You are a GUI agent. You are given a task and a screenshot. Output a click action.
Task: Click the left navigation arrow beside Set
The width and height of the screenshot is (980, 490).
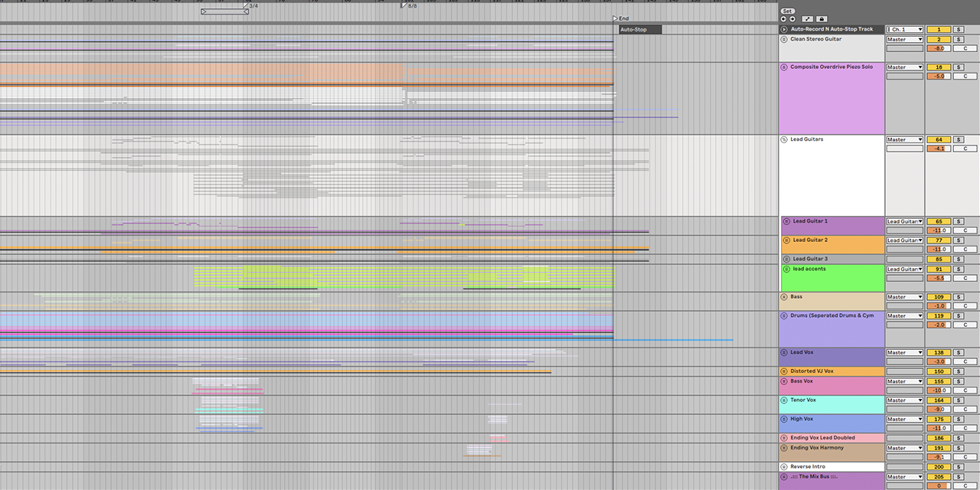pos(783,18)
